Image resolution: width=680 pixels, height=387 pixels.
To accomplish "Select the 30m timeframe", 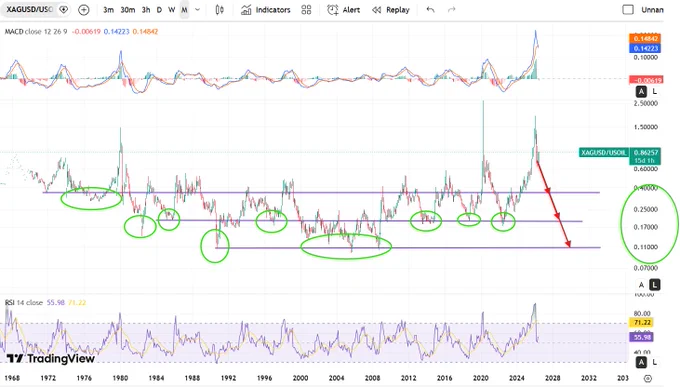I will point(128,10).
